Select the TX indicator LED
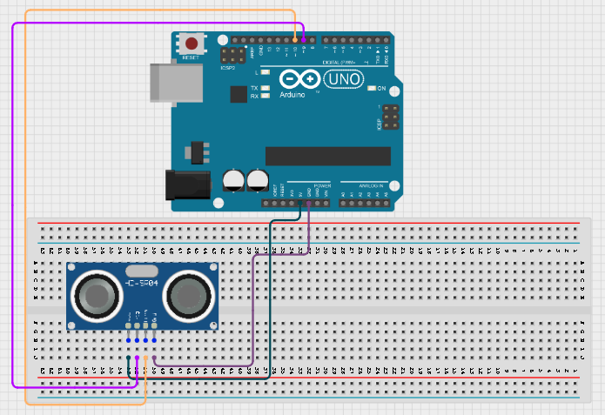 point(265,88)
